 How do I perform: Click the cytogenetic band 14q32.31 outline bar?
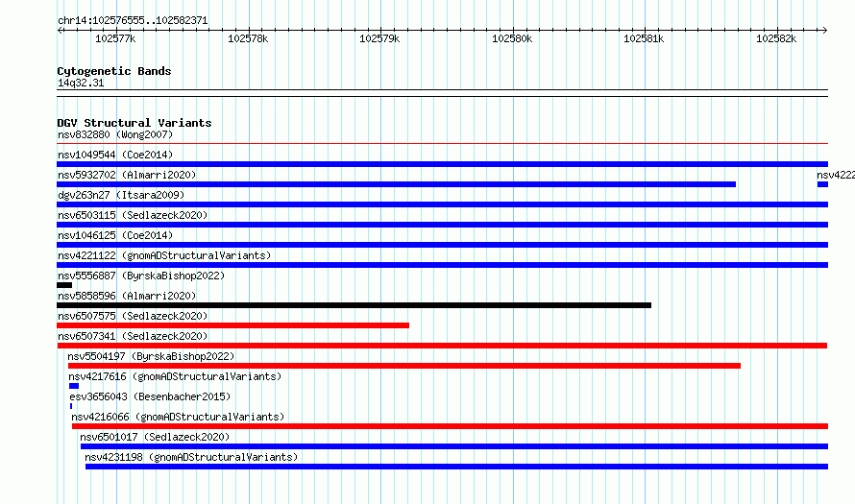pyautogui.click(x=442, y=93)
